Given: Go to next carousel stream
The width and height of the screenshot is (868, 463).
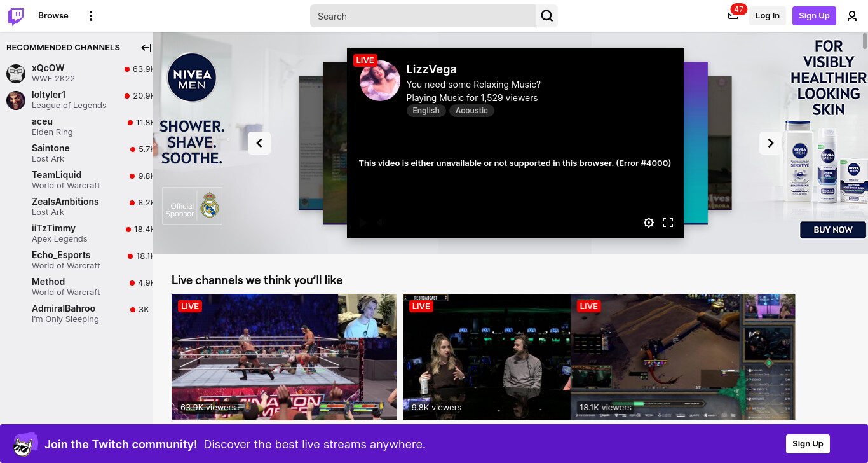Looking at the screenshot, I should pyautogui.click(x=771, y=143).
